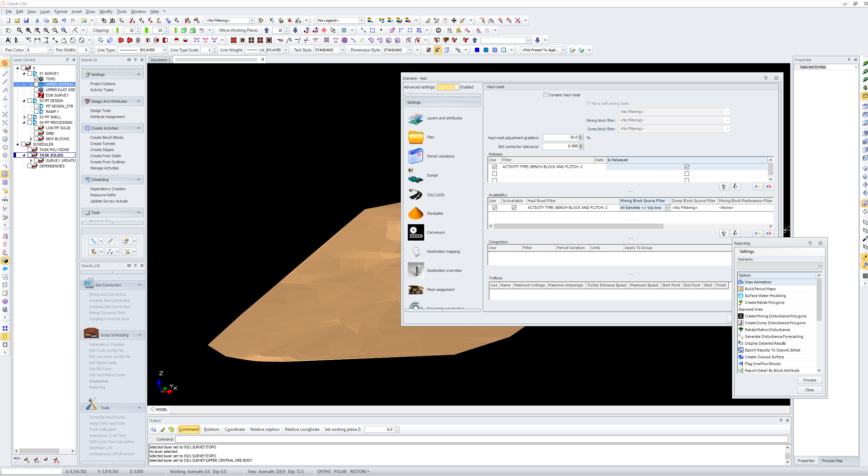Screen dimensions: 868x476
Task: Click the Process button
Action: coord(809,380)
